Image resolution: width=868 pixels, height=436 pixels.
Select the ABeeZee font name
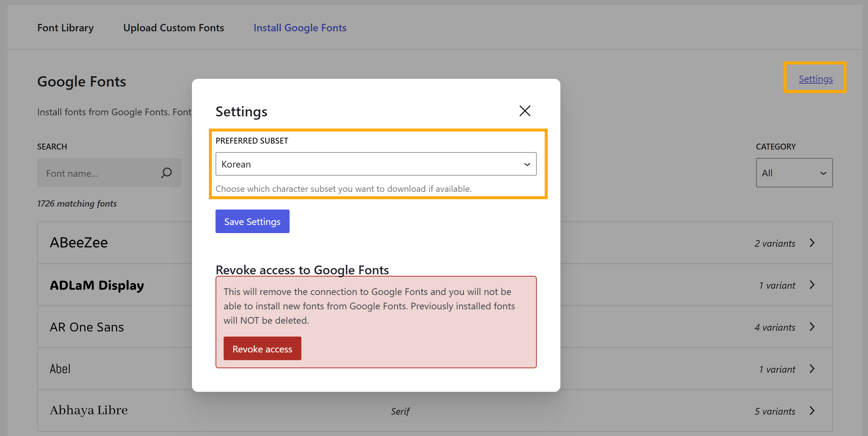coord(79,243)
